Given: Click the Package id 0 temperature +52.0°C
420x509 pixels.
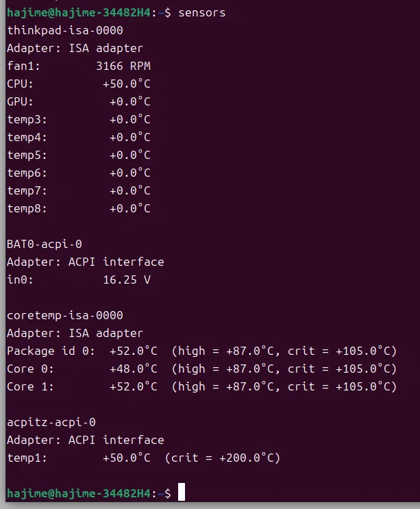Looking at the screenshot, I should coord(134,351).
